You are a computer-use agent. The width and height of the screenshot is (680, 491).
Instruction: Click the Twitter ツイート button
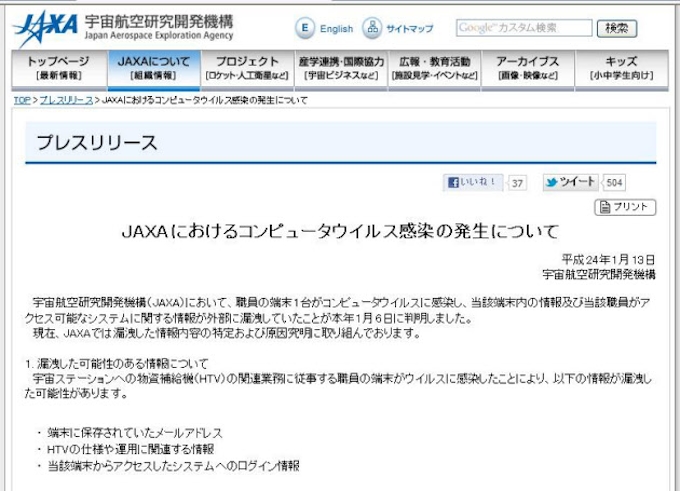coord(571,182)
